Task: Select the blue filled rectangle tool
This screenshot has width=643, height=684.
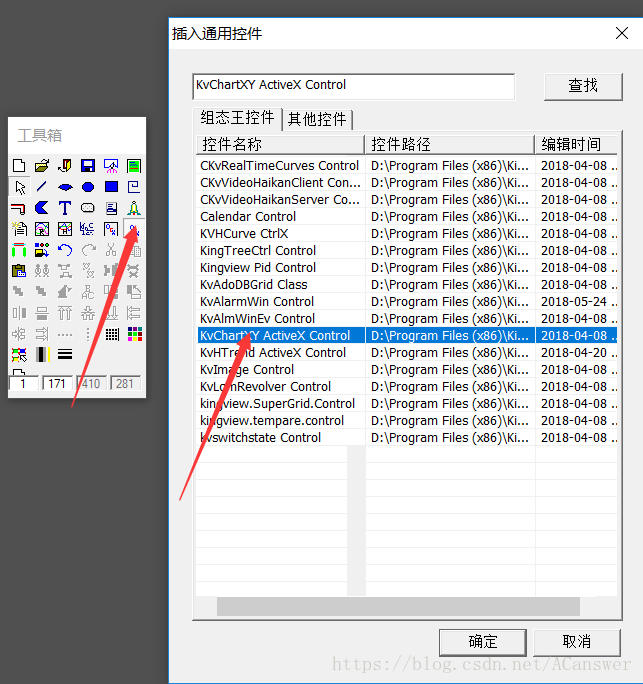Action: click(x=111, y=187)
